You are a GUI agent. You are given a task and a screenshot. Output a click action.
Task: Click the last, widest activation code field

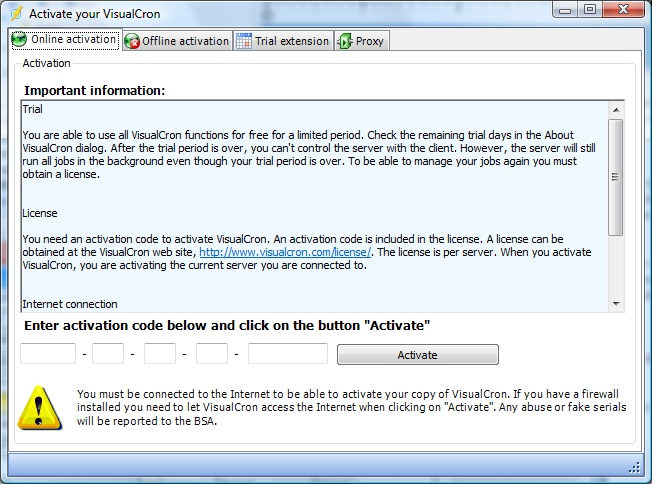tap(288, 354)
